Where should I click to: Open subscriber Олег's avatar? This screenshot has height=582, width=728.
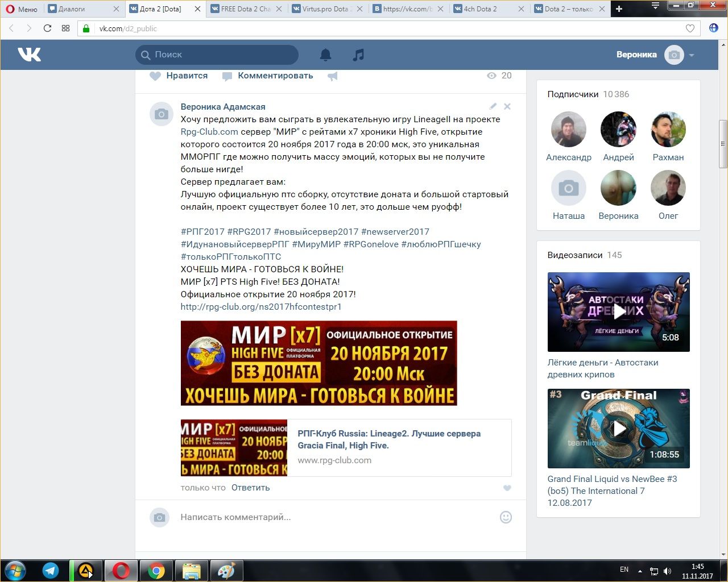pos(668,188)
